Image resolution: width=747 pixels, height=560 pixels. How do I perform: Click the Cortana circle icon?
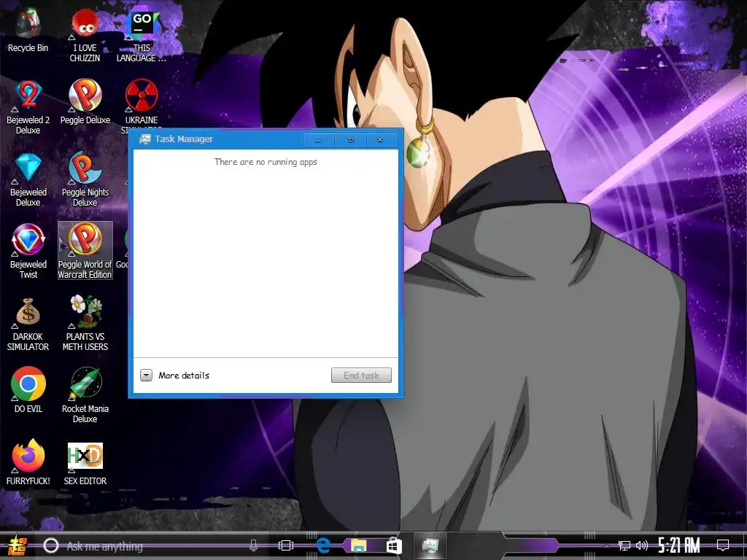pos(51,545)
